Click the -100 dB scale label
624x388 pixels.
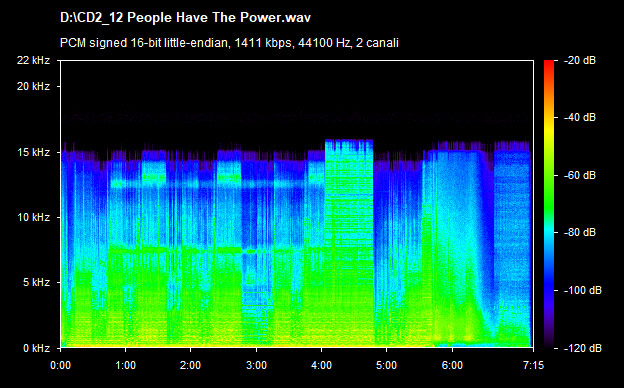pyautogui.click(x=583, y=290)
